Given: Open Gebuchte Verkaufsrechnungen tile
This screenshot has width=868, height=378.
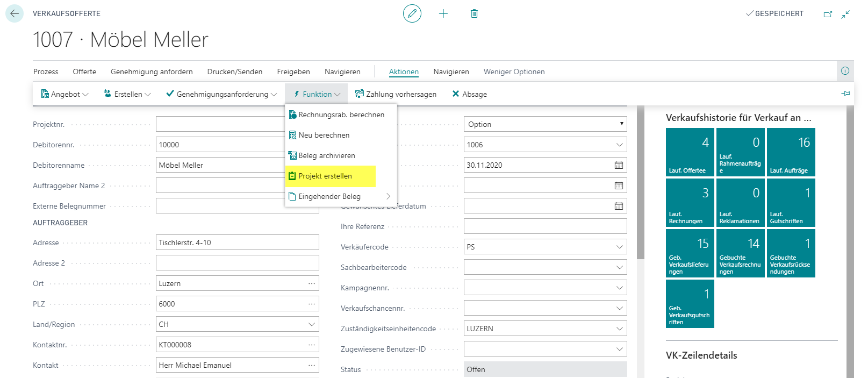Looking at the screenshot, I should (x=740, y=253).
